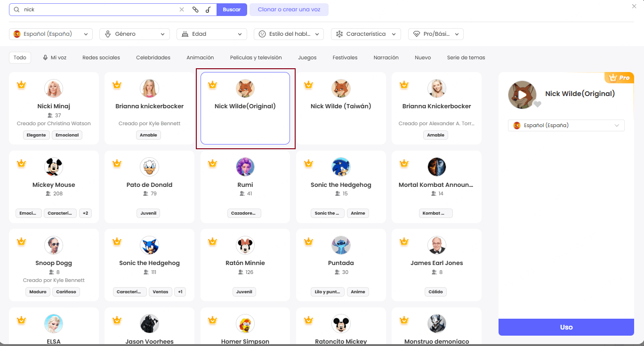Switch to the Celebridades tab

(153, 57)
